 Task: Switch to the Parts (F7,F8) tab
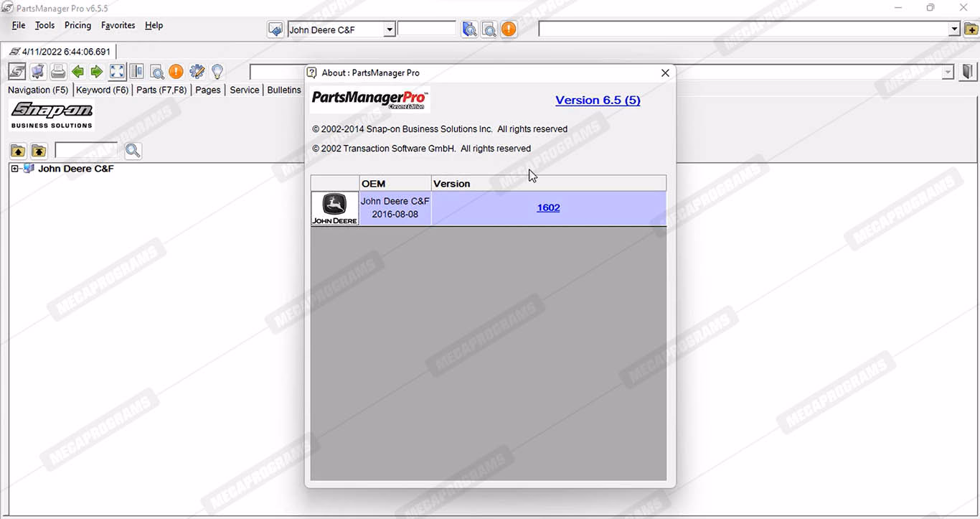point(161,90)
